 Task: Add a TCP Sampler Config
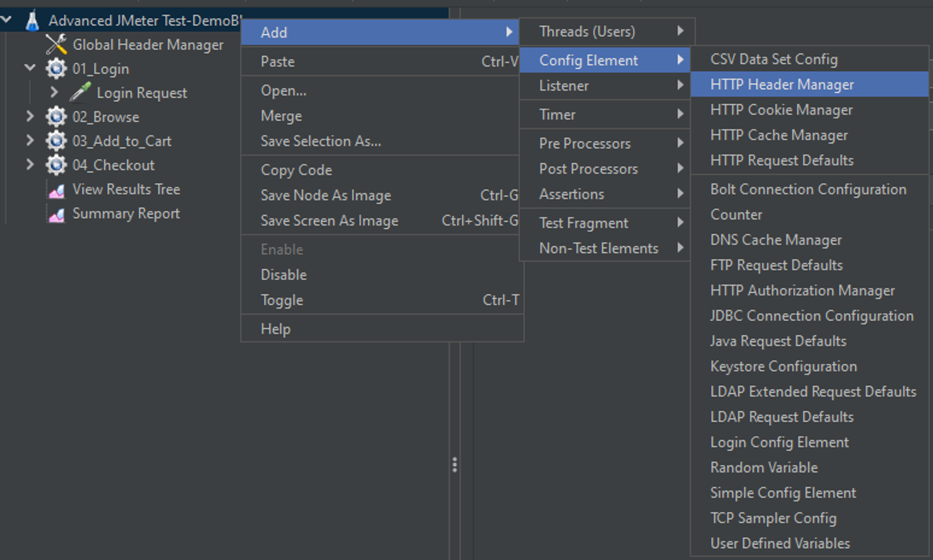[x=810, y=519]
